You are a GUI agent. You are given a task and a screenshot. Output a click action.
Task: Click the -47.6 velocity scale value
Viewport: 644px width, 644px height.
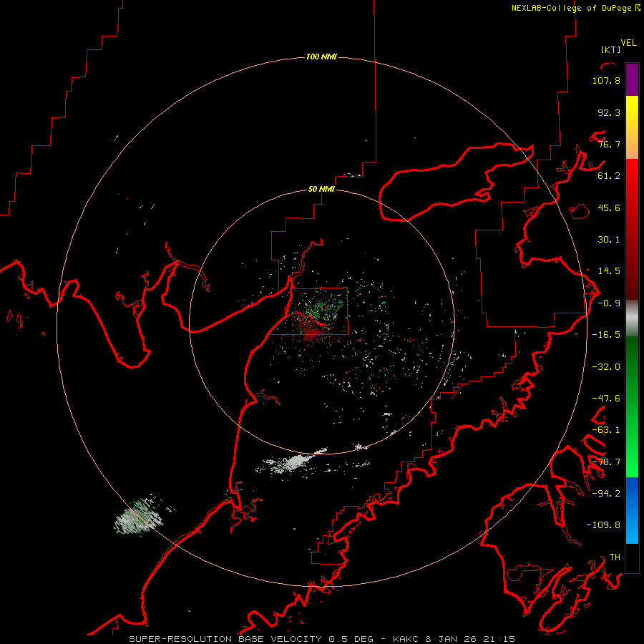[606, 399]
